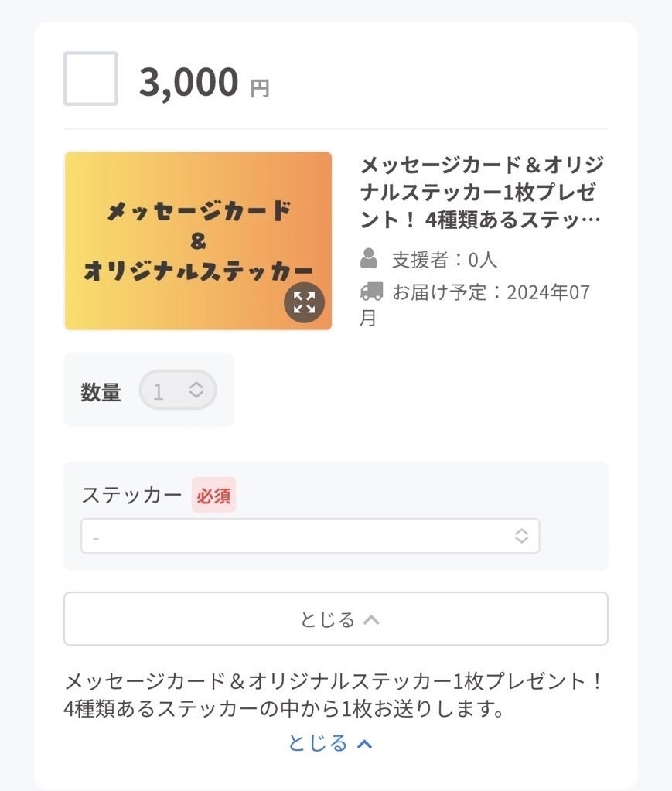Click the up-down arrows in the ステッカー select box
The height and width of the screenshot is (791, 672).
pos(522,536)
